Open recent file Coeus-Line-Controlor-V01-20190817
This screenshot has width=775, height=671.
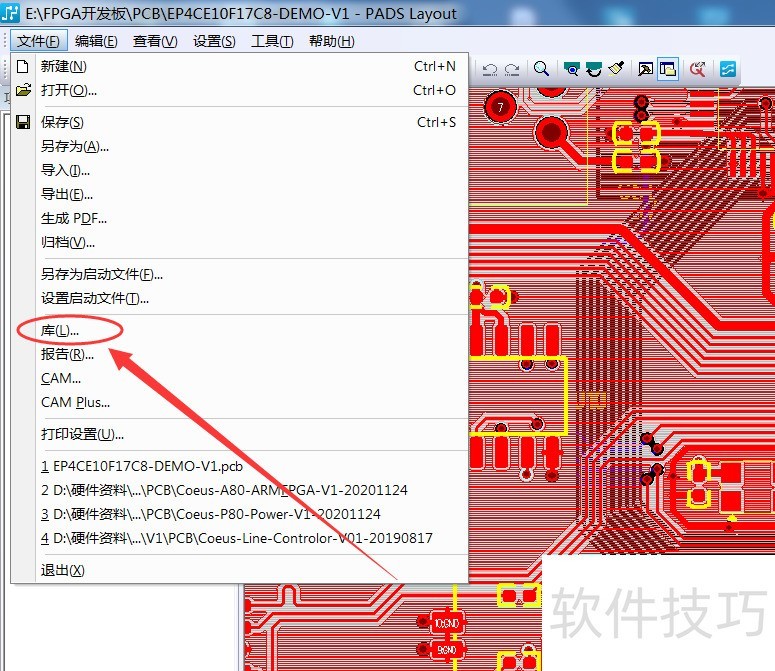pos(239,538)
